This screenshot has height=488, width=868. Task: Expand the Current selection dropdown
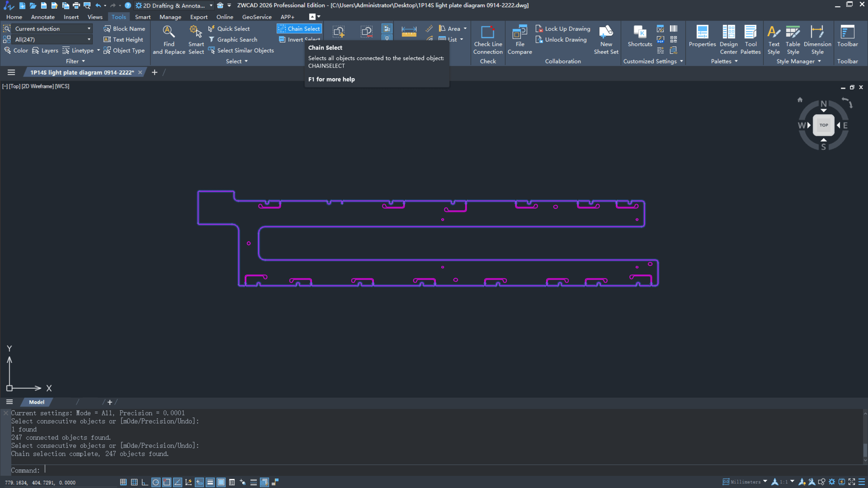point(89,29)
